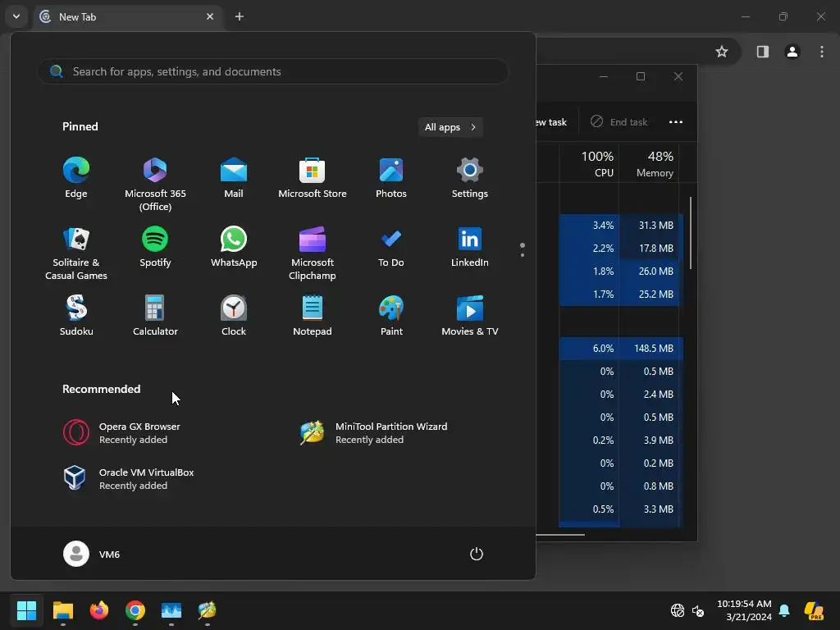Click the power button in Start menu
Image resolution: width=840 pixels, height=630 pixels.
pos(477,554)
